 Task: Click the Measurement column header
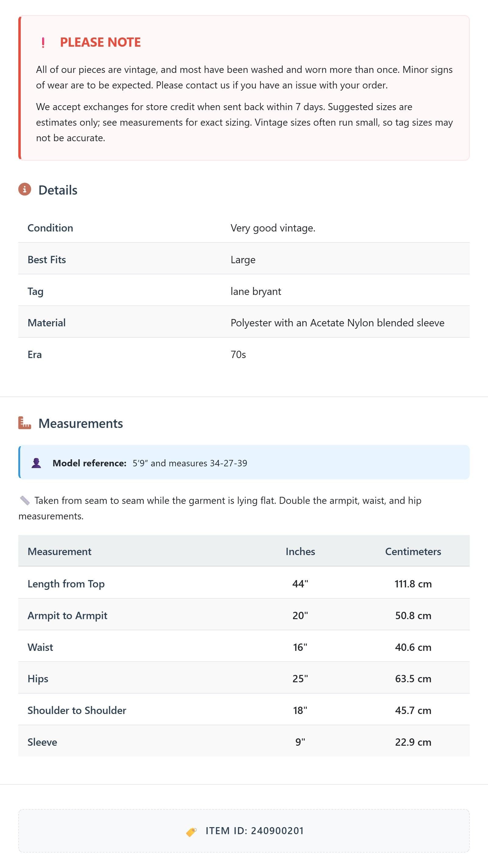60,551
